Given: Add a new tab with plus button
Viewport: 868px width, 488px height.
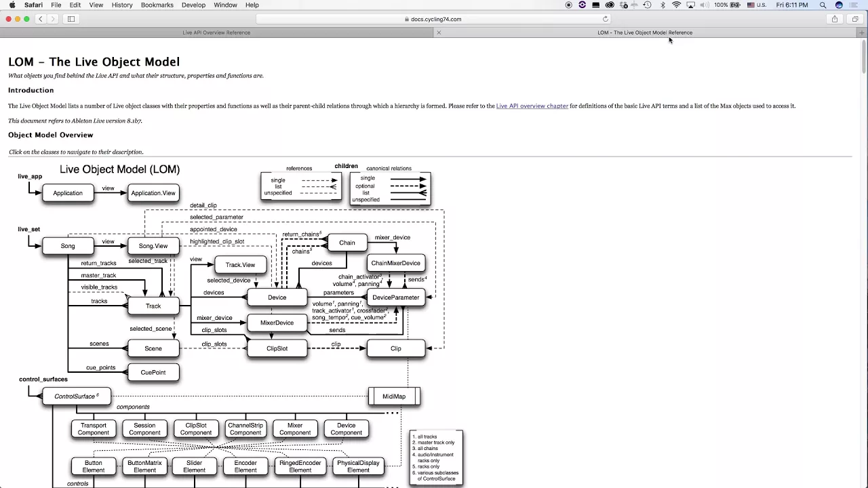Looking at the screenshot, I should [x=862, y=33].
